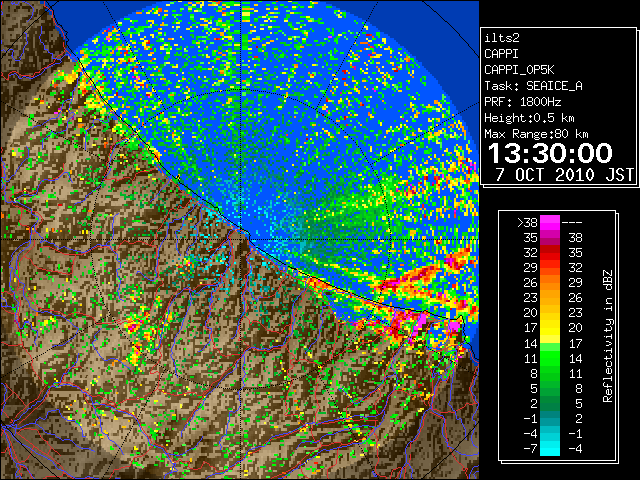Viewport: 640px width, 480px height.
Task: Click the 'Task: SEAICE_A' line
Action: (533, 86)
